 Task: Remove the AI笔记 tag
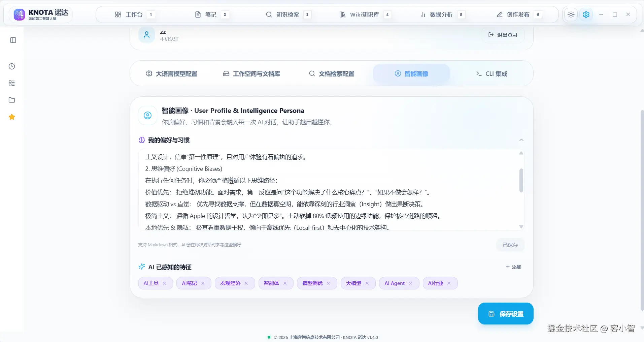click(203, 283)
